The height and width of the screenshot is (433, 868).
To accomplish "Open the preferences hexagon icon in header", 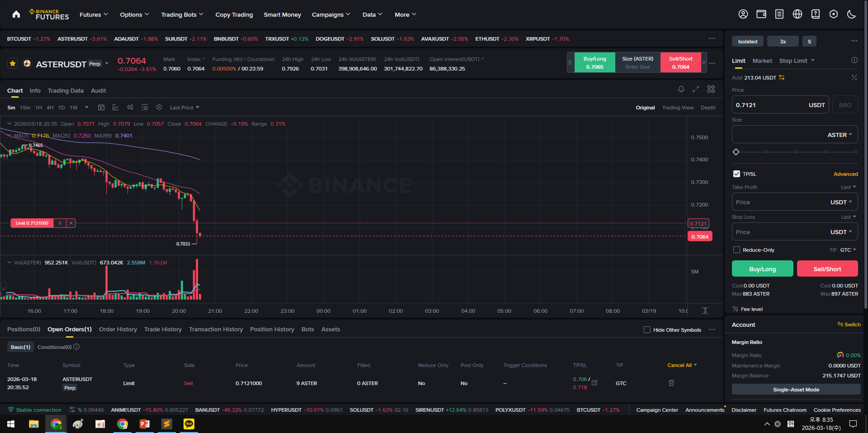I will tap(833, 14).
